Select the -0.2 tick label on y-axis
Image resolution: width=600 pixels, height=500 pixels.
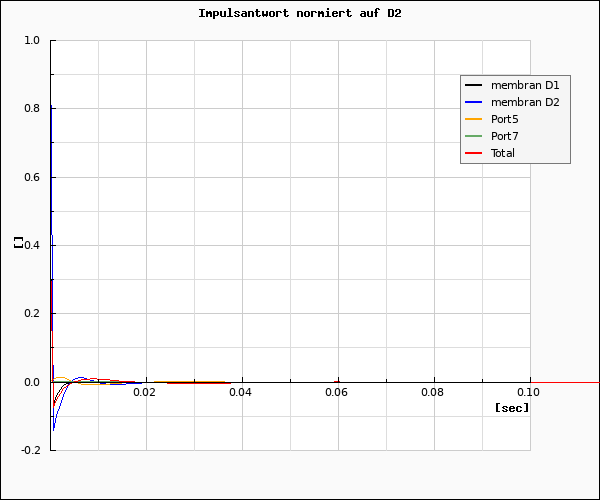point(30,450)
